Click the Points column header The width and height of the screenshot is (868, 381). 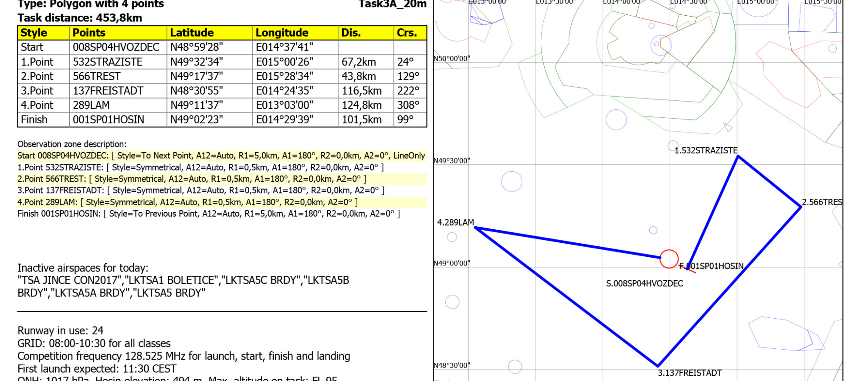[x=89, y=33]
